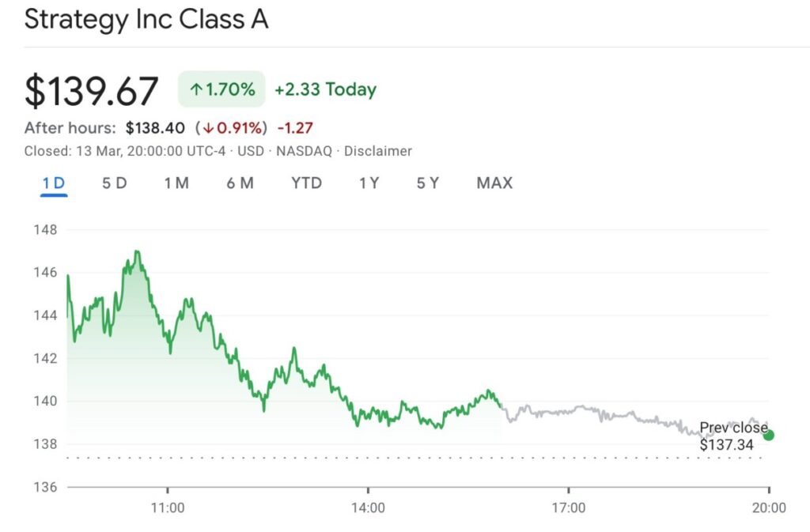
Task: Click the Prev close $137.34 label
Action: (x=732, y=436)
